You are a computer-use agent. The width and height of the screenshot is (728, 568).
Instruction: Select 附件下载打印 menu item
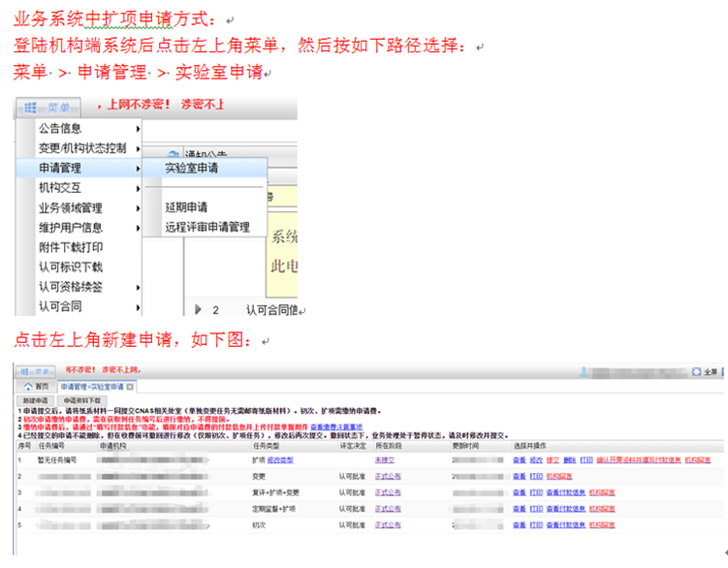(71, 247)
